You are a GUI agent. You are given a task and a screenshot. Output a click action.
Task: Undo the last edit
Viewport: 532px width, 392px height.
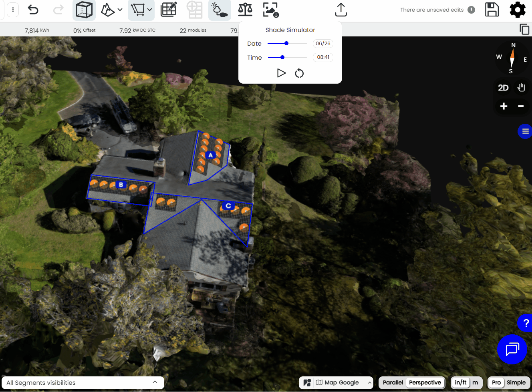click(33, 10)
